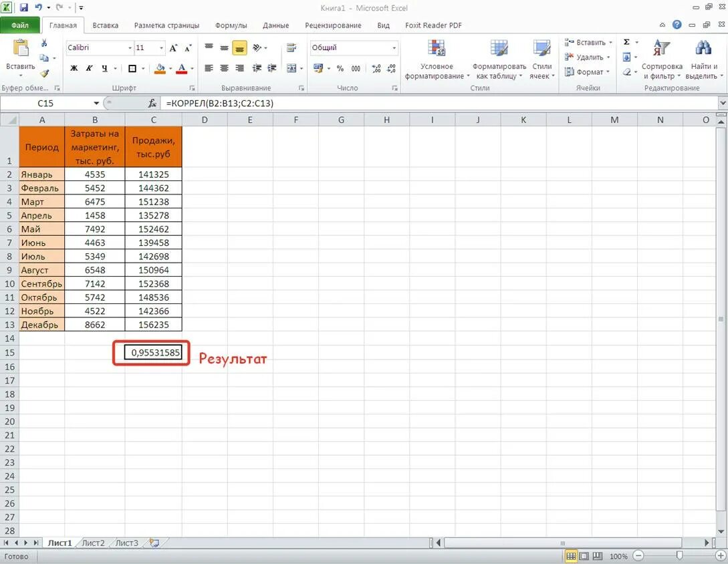728x564 pixels.
Task: Click the AutoSum sigma icon
Action: point(626,42)
